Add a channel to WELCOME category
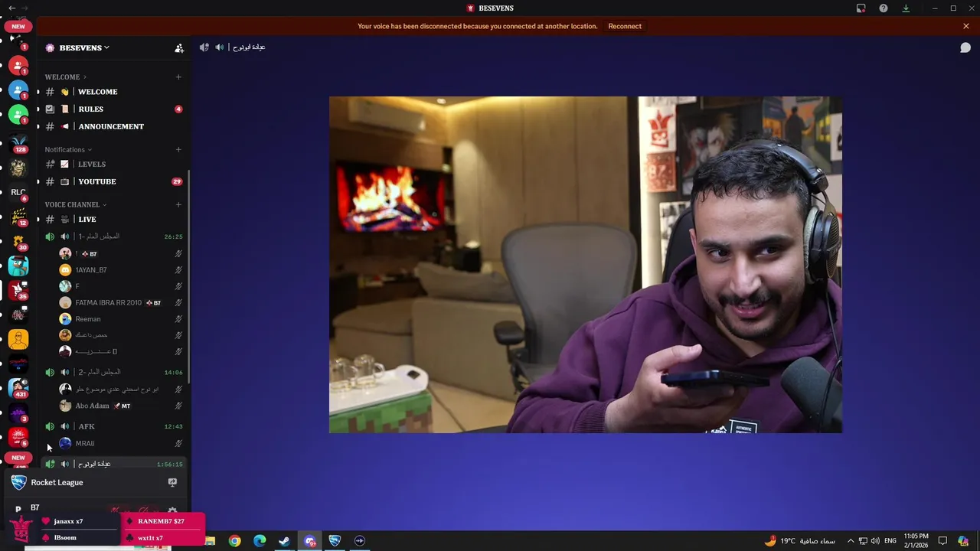The height and width of the screenshot is (551, 980). 178,77
